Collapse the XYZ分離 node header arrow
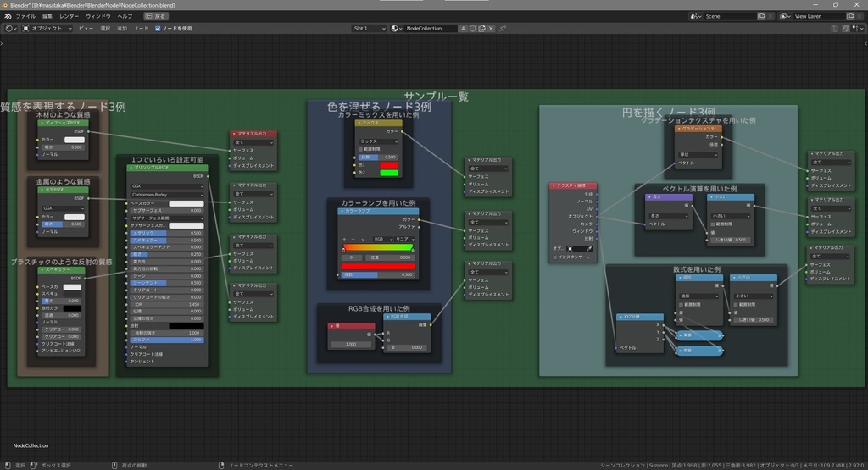 click(620, 317)
